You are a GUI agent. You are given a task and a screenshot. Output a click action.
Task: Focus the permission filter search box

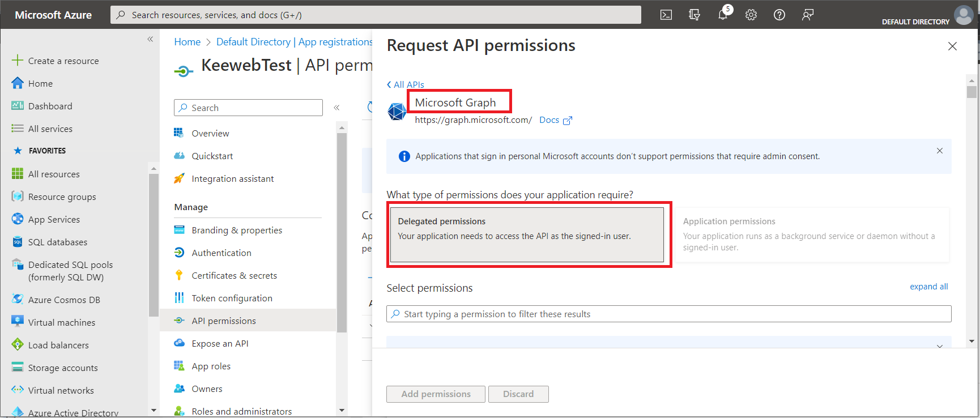tap(668, 314)
